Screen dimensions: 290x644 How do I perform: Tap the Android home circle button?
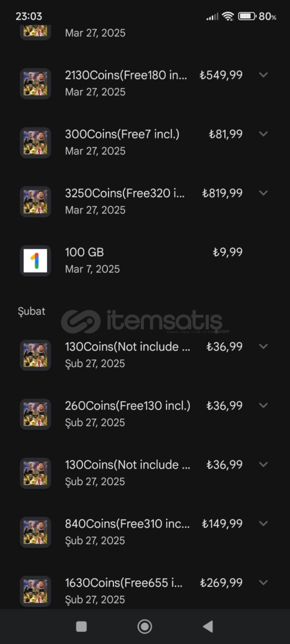[144, 626]
